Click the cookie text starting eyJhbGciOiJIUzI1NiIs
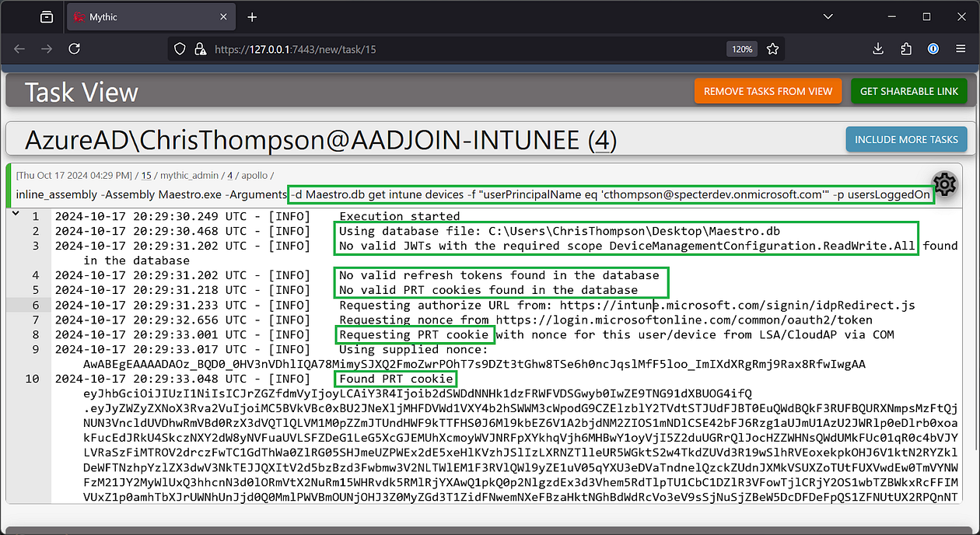980x535 pixels. click(x=418, y=393)
